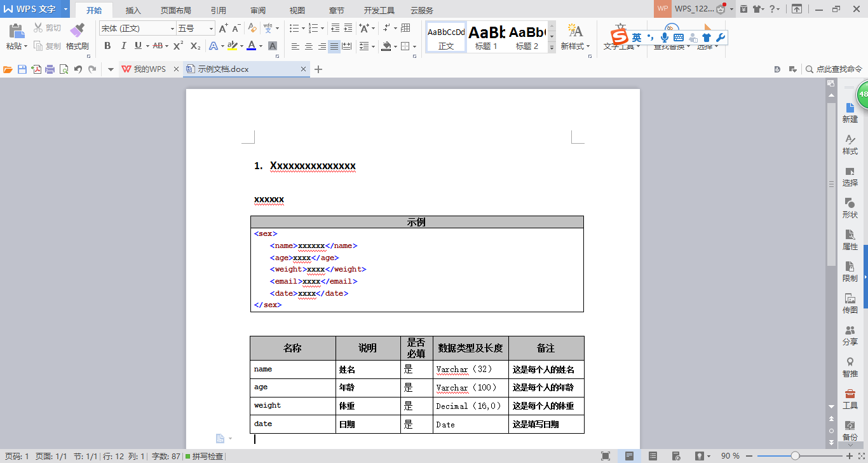This screenshot has width=868, height=463.
Task: Switch to the 视图 (View) tab
Action: pyautogui.click(x=297, y=10)
